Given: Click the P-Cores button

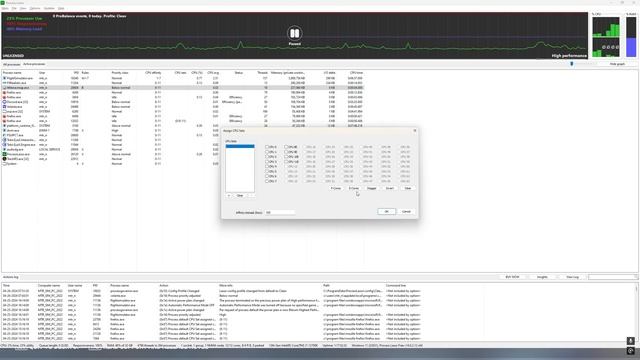Looking at the screenshot, I should pos(336,188).
